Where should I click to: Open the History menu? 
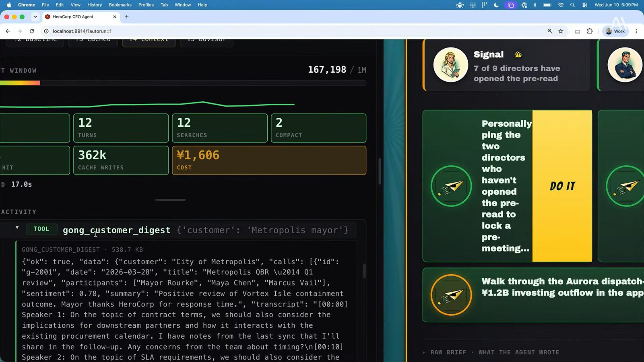pos(95,5)
